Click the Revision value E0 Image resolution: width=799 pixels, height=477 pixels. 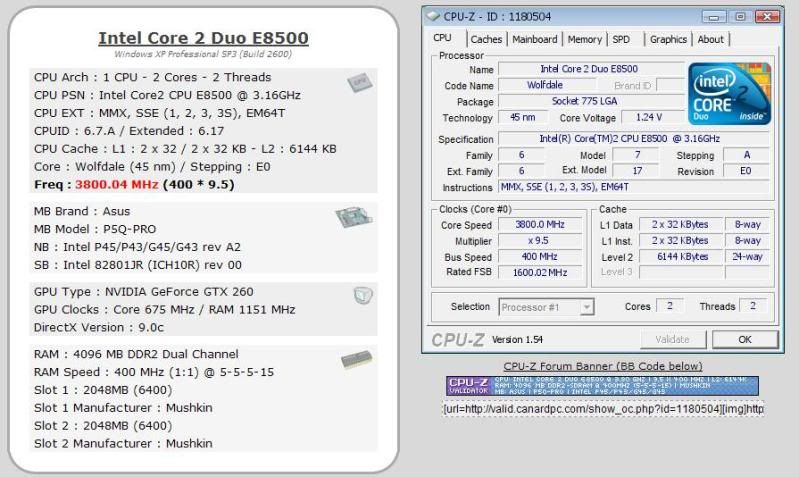click(x=746, y=171)
